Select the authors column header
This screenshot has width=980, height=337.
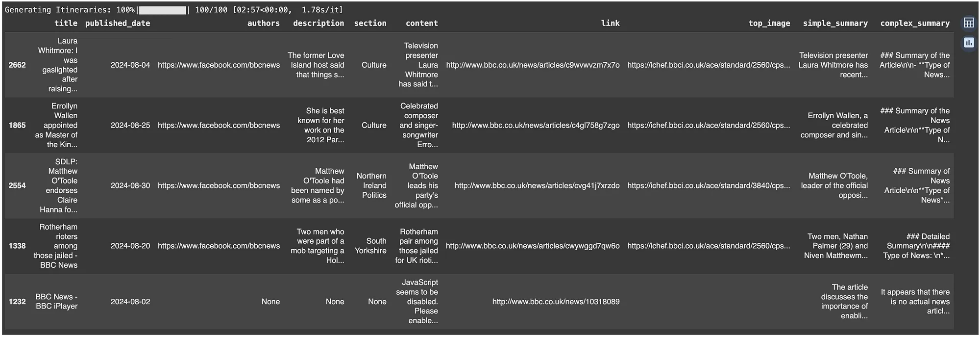264,23
